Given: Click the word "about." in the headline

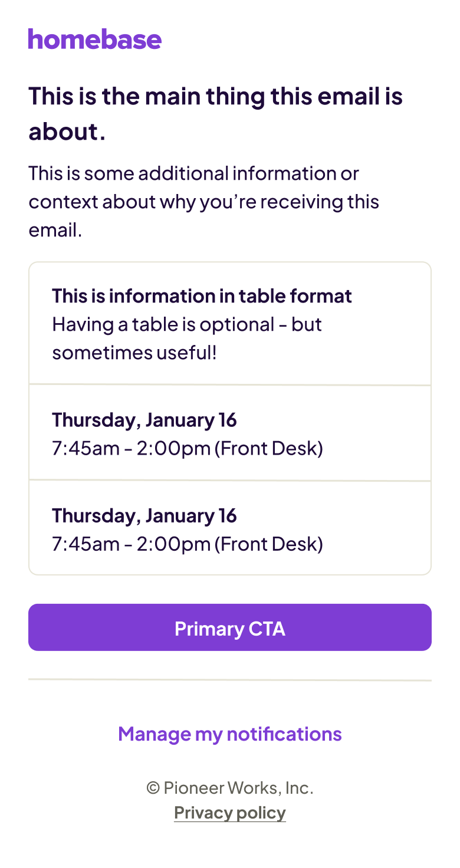Looking at the screenshot, I should click(x=67, y=132).
